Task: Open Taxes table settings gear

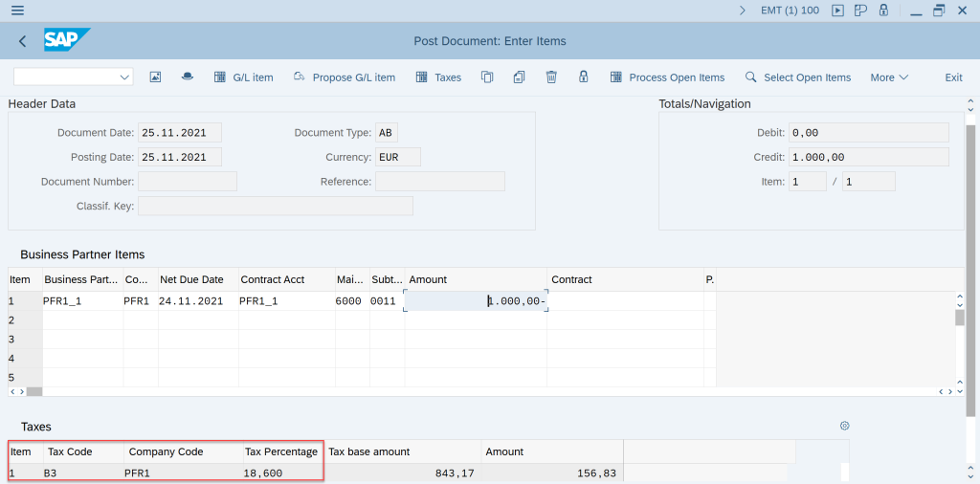Action: [844, 426]
